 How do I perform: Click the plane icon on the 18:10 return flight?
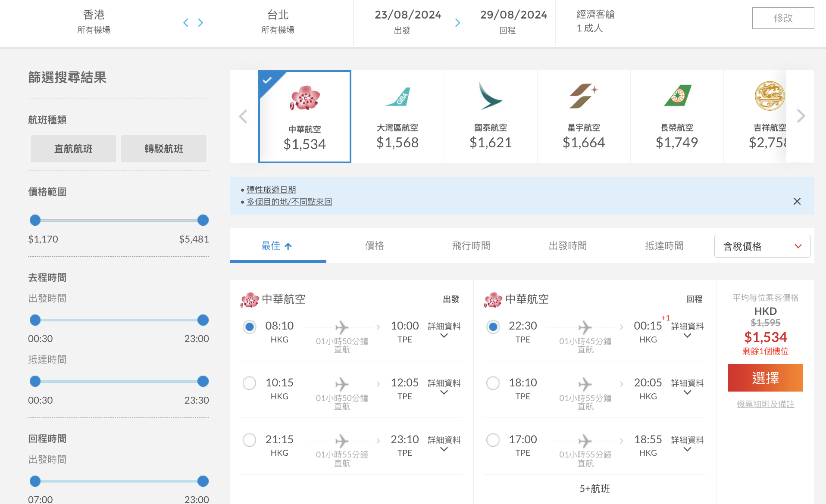pyautogui.click(x=585, y=384)
